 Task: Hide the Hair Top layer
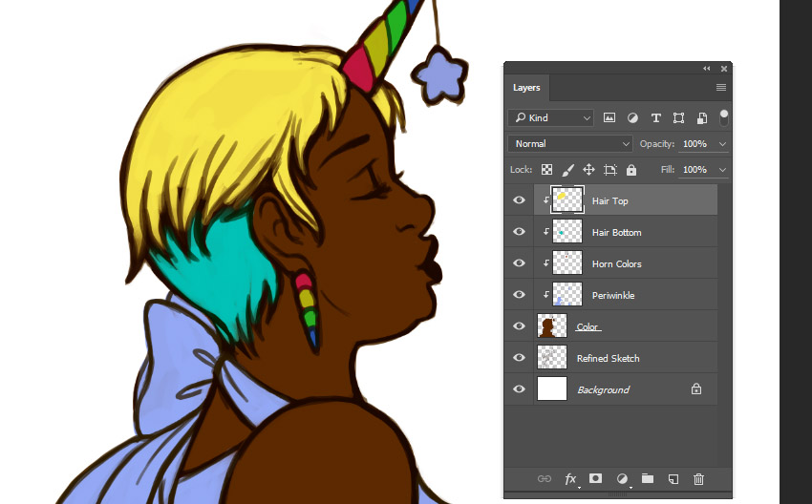click(x=519, y=199)
